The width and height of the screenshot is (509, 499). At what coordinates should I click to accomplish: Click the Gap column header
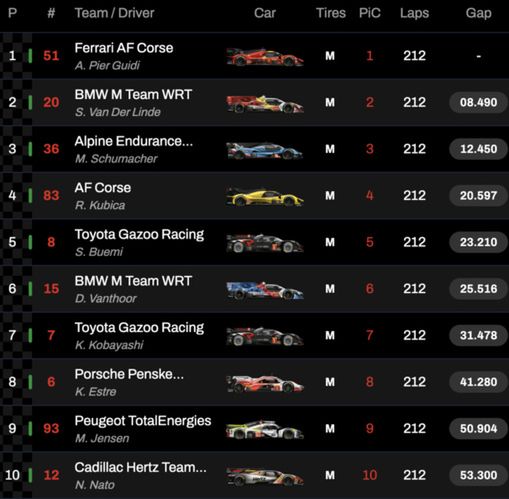(478, 13)
